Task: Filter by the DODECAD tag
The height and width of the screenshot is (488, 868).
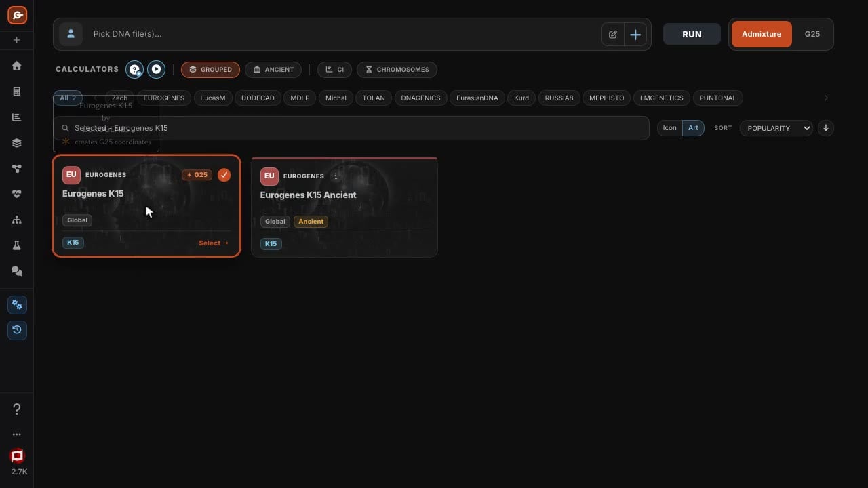Action: pos(258,98)
